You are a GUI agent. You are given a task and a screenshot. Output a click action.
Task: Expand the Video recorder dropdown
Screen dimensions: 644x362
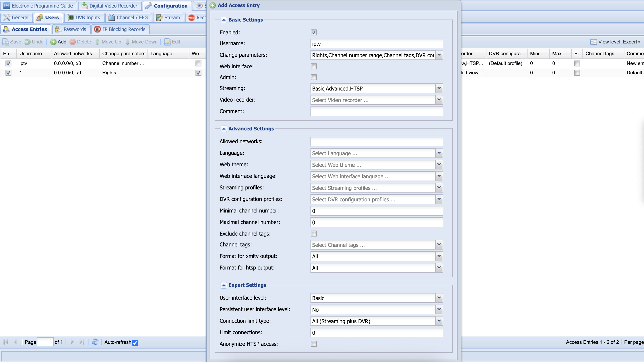point(439,100)
